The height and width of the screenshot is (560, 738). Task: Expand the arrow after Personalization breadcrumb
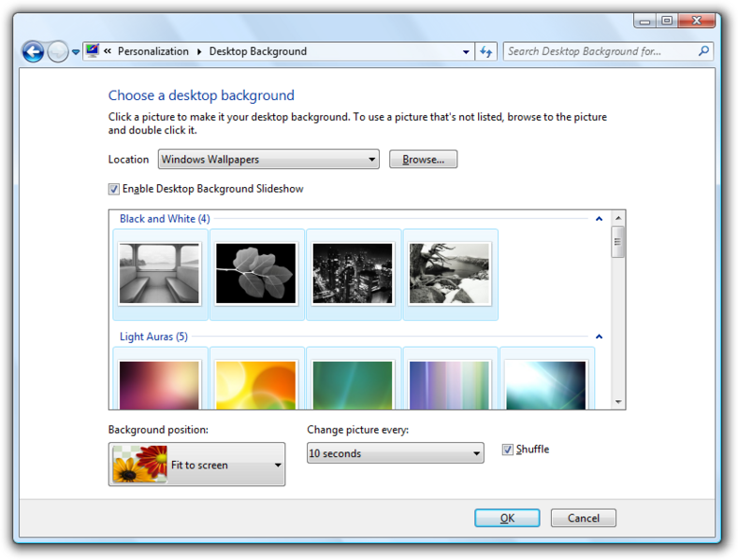pyautogui.click(x=199, y=51)
